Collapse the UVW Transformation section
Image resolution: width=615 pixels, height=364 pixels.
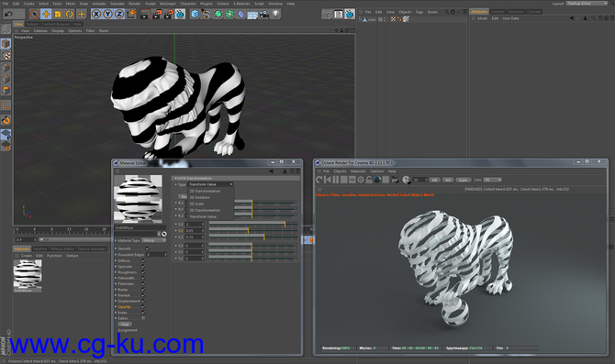pos(175,178)
